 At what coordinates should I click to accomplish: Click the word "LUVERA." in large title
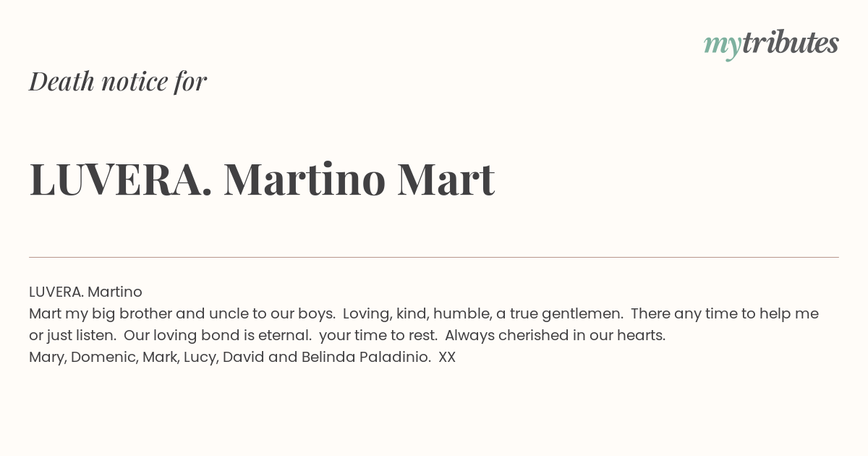(x=121, y=180)
